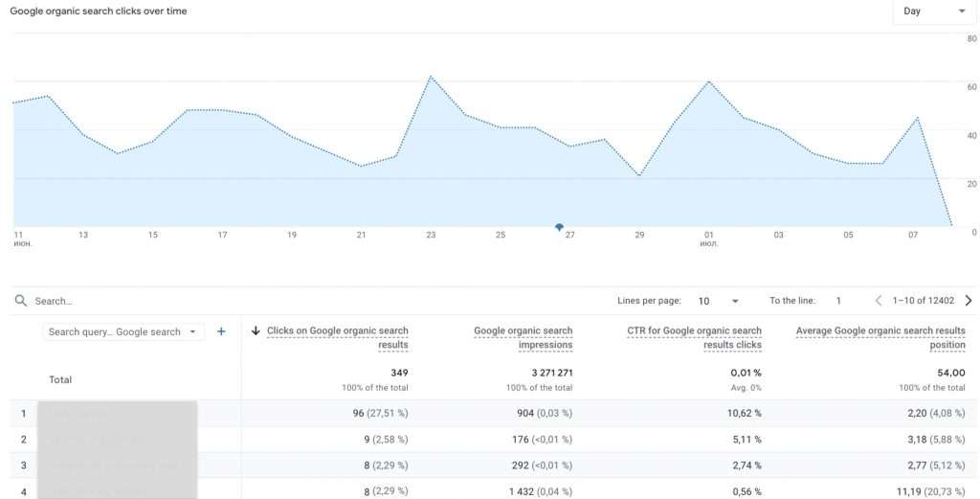Image resolution: width=980 pixels, height=499 pixels.
Task: Click row 1 CTR 10,62 %
Action: [x=744, y=414]
